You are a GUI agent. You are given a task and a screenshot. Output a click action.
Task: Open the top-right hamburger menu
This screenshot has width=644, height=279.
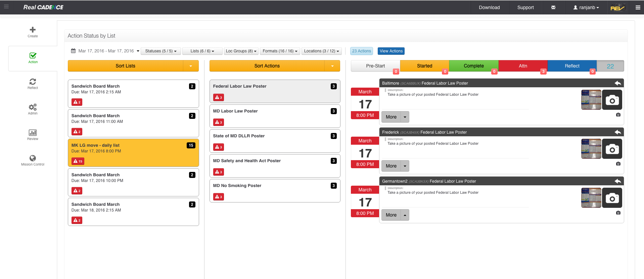point(638,7)
